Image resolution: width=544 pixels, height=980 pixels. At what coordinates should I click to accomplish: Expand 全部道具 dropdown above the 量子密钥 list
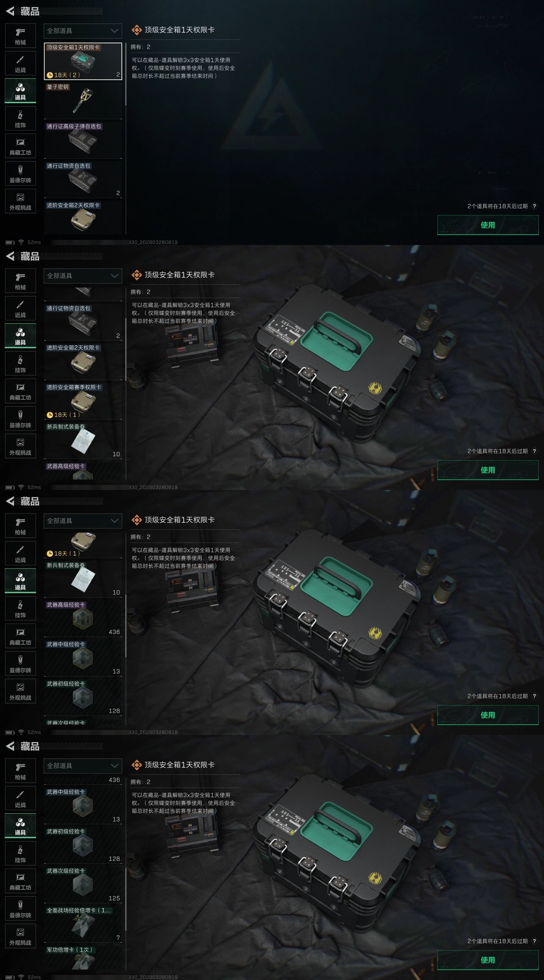pyautogui.click(x=83, y=31)
